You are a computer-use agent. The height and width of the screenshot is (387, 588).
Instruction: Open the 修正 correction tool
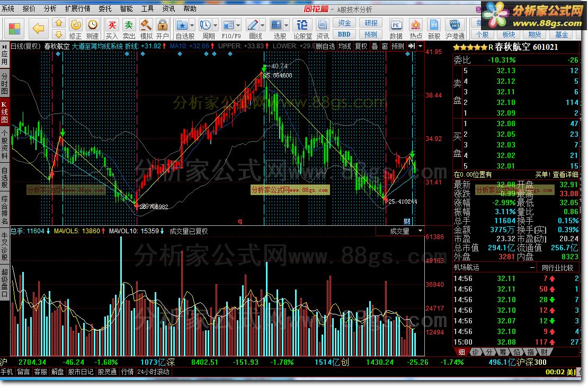[x=75, y=29]
